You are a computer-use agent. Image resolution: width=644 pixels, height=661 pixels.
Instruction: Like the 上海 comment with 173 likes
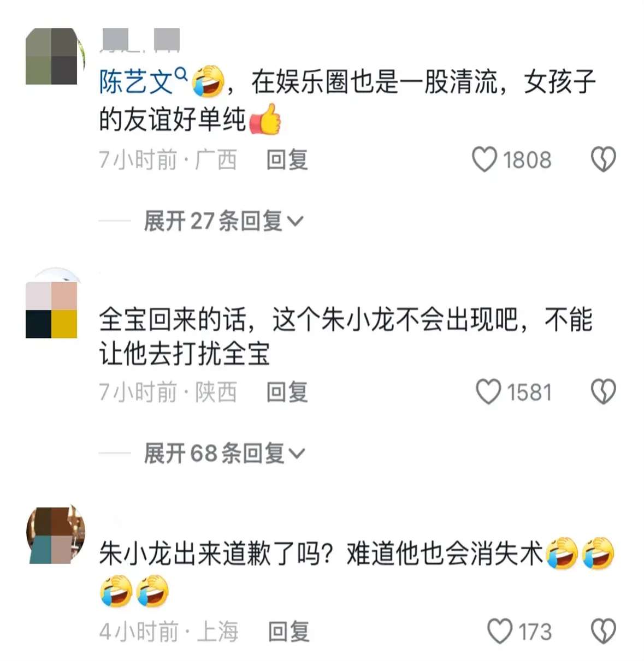pyautogui.click(x=499, y=632)
